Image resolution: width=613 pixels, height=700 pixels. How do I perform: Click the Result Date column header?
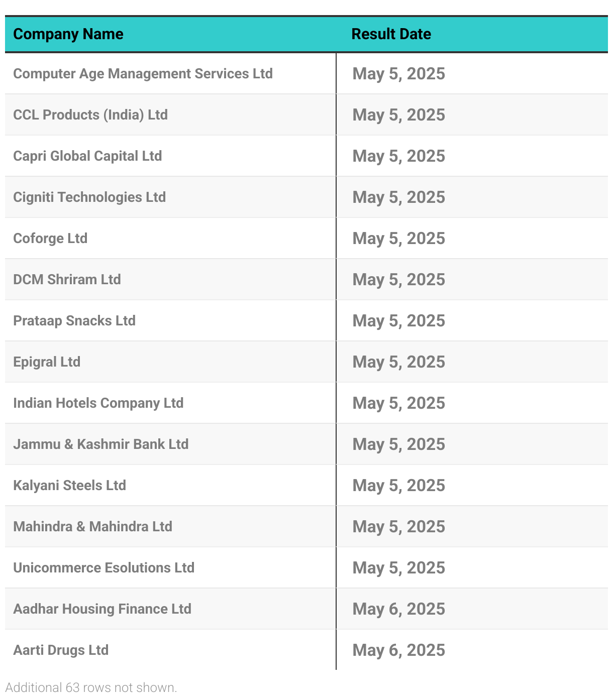click(391, 34)
